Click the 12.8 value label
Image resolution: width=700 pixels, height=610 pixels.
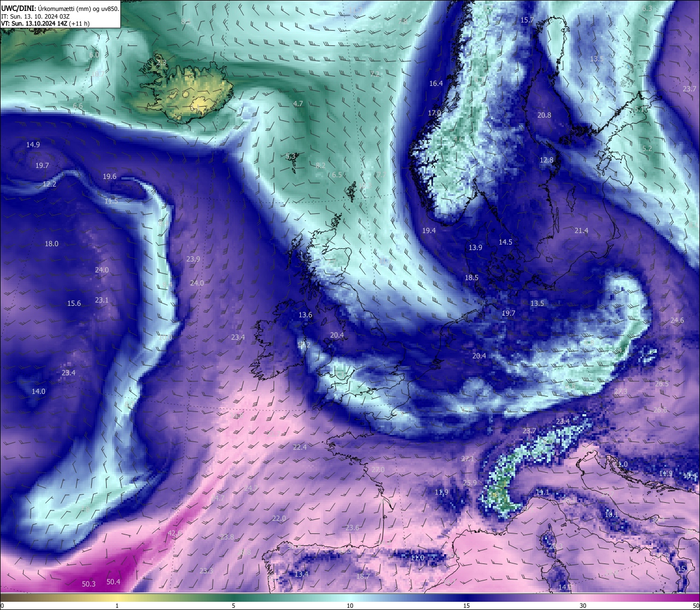coord(546,160)
